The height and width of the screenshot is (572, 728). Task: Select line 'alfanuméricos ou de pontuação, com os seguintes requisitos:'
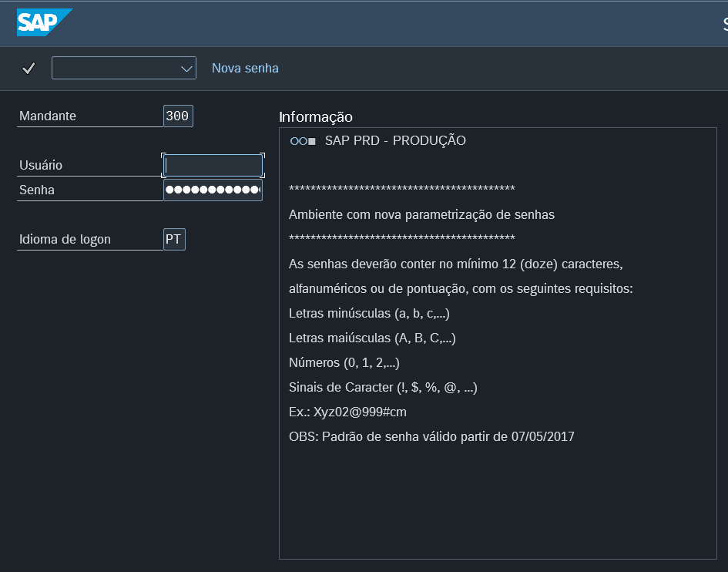pyautogui.click(x=461, y=288)
